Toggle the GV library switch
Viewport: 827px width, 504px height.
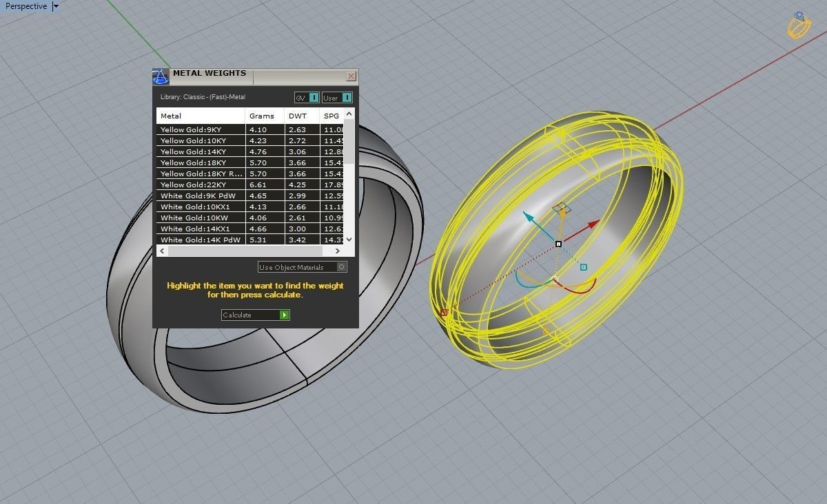(307, 98)
